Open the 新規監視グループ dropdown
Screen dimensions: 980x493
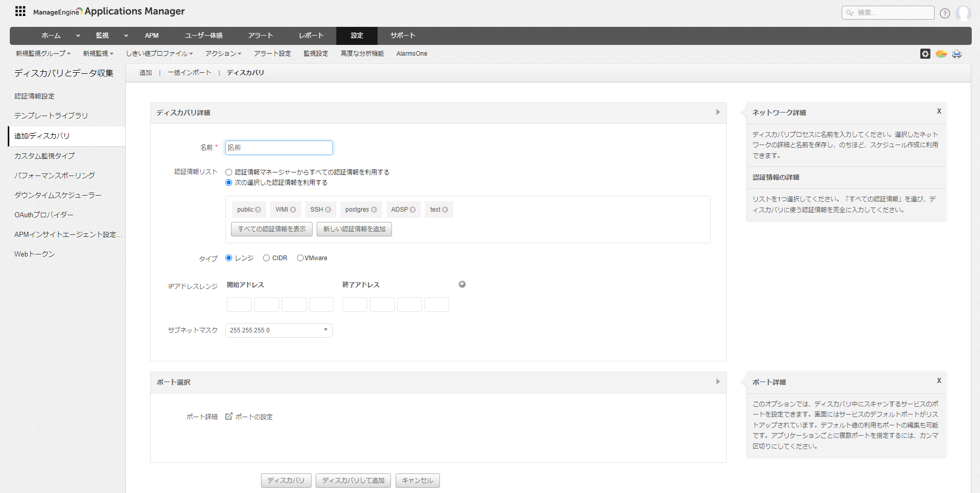point(43,54)
